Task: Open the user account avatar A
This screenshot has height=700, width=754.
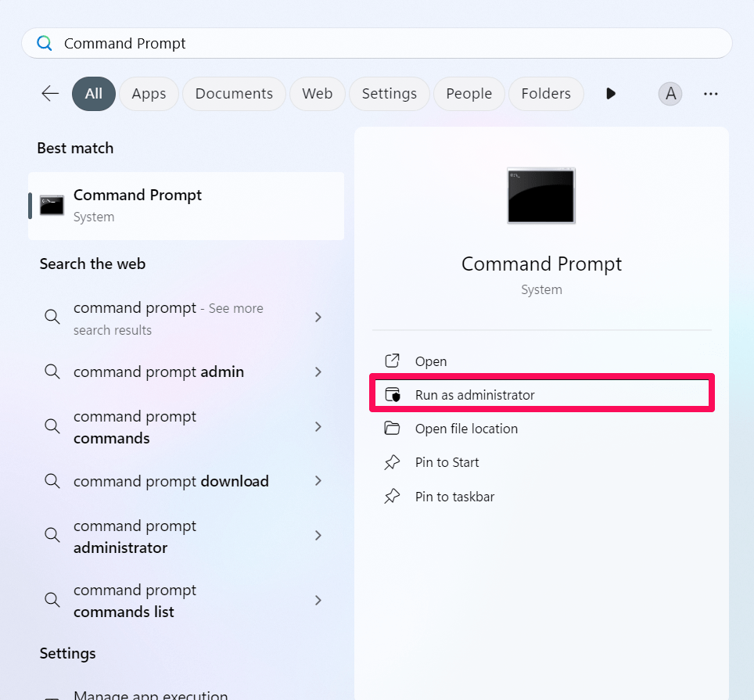Action: [x=670, y=93]
